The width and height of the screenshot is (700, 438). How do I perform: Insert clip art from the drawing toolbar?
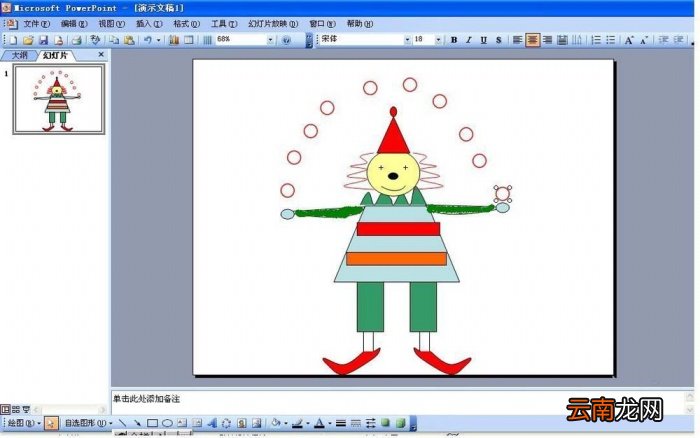pyautogui.click(x=242, y=422)
